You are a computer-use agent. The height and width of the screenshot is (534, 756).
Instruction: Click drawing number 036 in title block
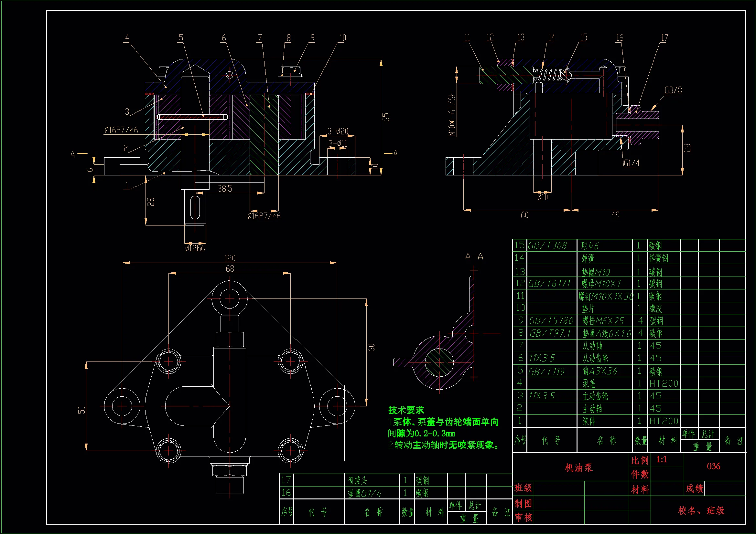tap(713, 466)
